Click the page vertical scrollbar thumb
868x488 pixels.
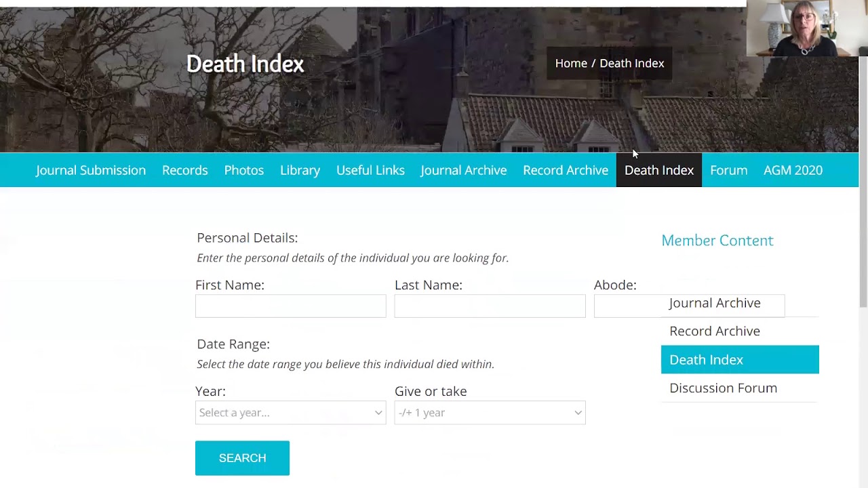click(x=863, y=180)
